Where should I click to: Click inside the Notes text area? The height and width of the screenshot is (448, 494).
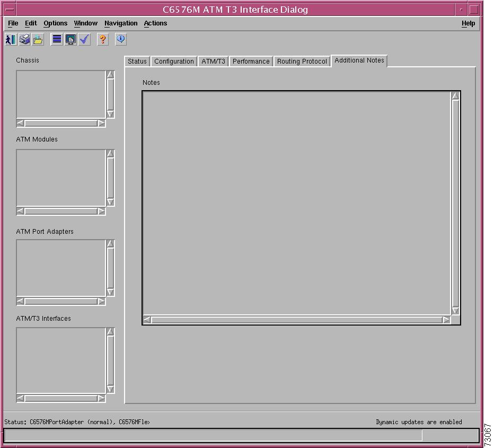click(x=296, y=203)
